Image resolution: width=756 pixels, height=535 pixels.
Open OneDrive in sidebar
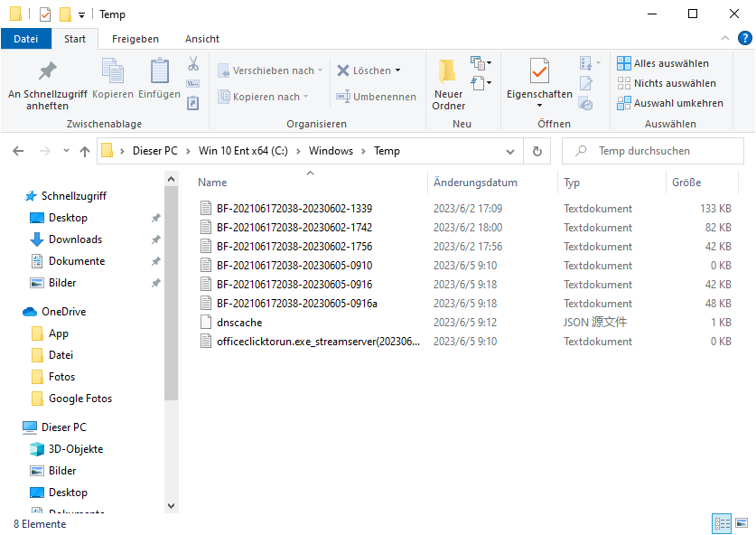click(63, 312)
